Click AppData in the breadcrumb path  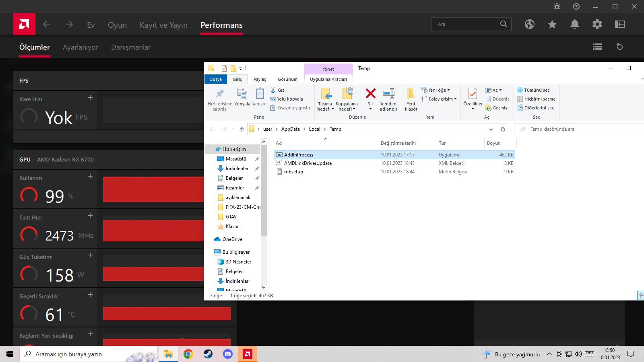[x=290, y=129]
